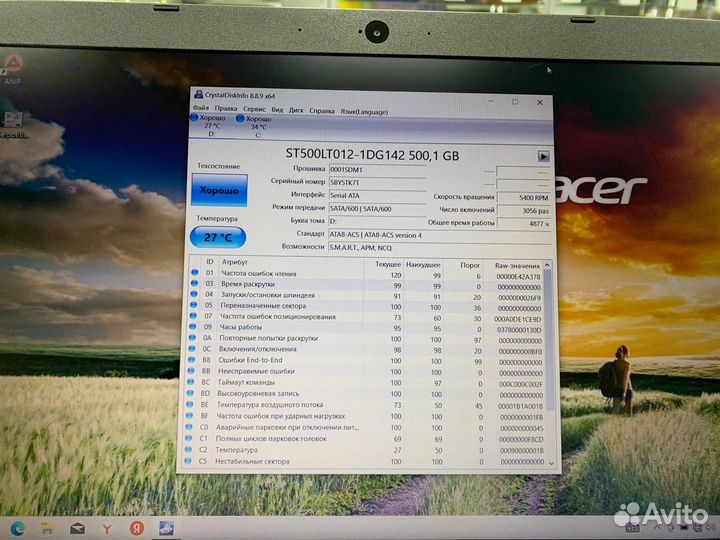720x540 pixels.
Task: Select the Запуски/остановки шпинделя row
Action: click(366, 296)
